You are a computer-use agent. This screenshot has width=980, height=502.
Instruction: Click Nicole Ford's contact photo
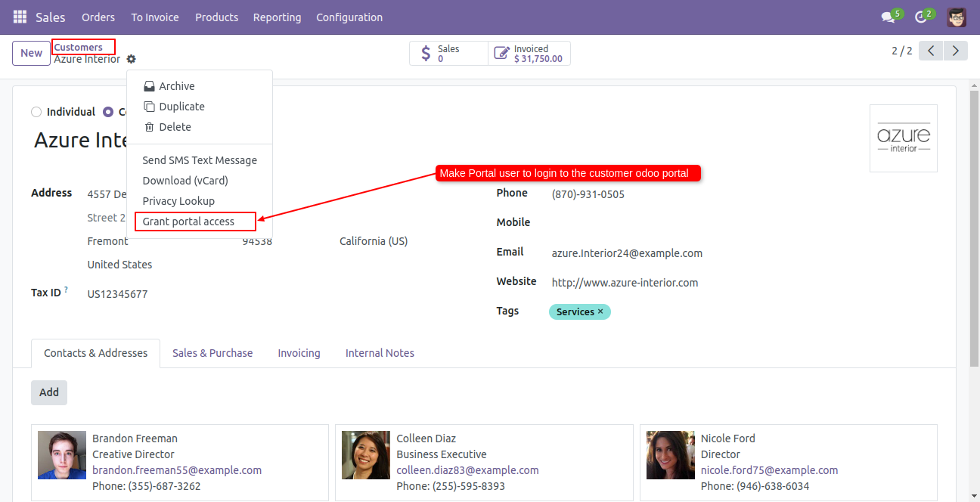tap(671, 455)
